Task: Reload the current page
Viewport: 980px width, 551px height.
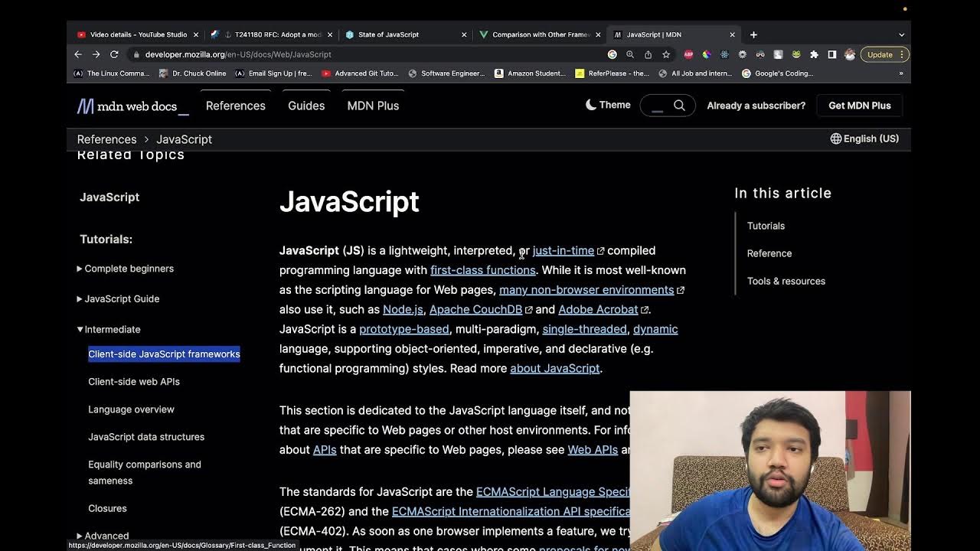Action: click(114, 54)
